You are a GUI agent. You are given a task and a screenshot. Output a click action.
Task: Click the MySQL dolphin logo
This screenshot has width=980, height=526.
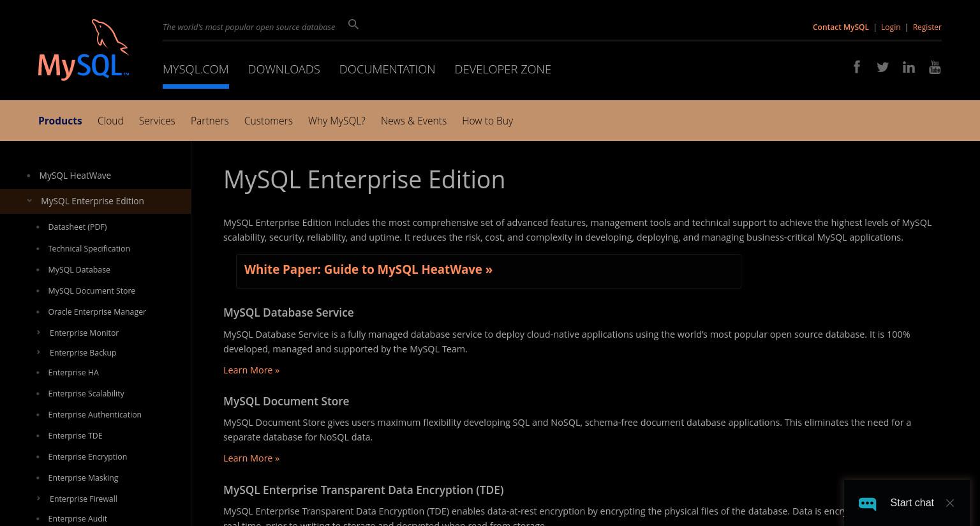84,50
